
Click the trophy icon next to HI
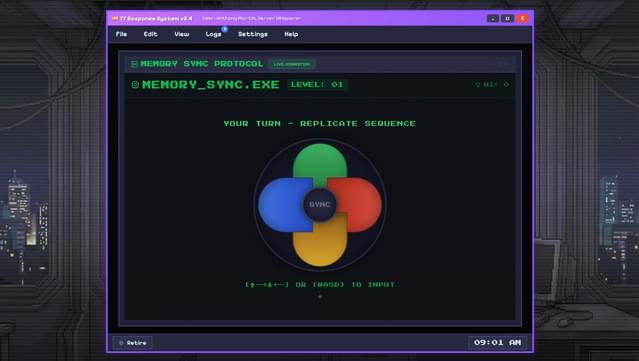(x=478, y=84)
